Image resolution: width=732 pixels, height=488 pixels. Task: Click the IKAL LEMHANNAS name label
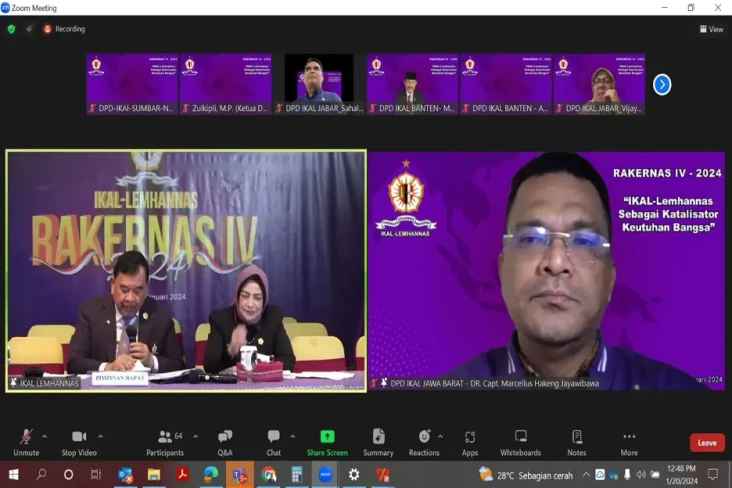pyautogui.click(x=44, y=383)
